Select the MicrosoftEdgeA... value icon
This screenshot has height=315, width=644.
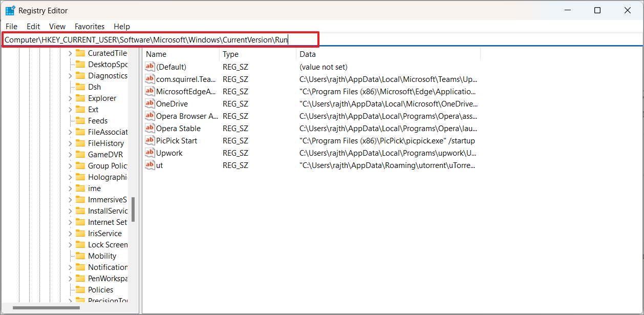click(149, 91)
